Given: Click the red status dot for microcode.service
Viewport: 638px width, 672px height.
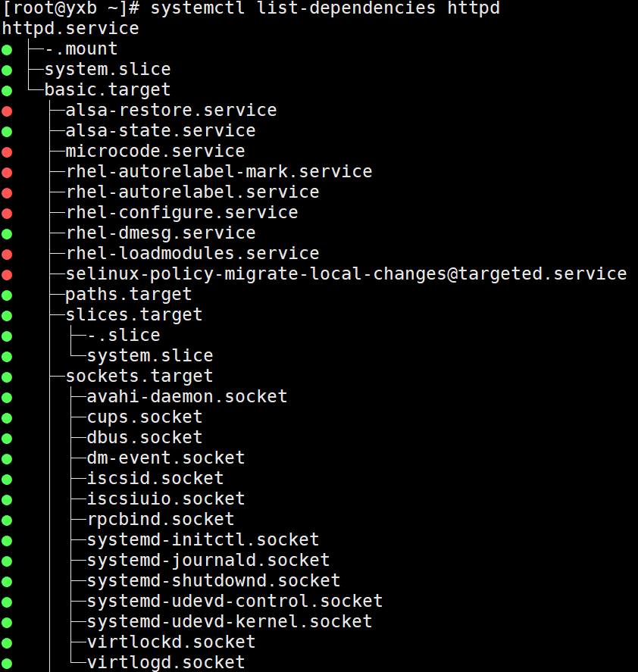Looking at the screenshot, I should coord(7,152).
